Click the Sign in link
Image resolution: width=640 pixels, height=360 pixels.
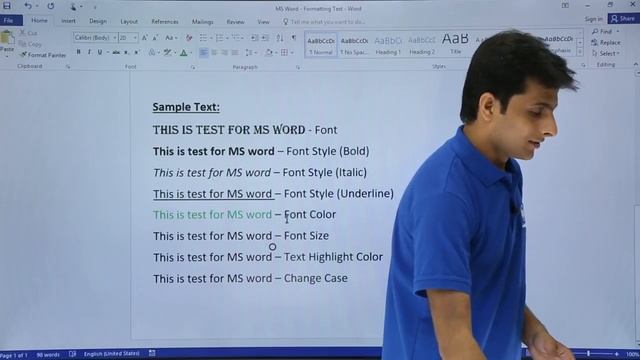tap(593, 19)
